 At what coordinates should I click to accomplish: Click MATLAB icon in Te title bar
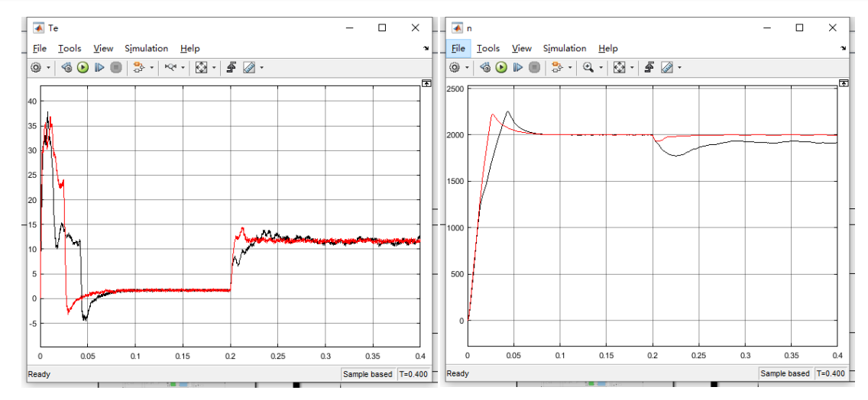39,27
